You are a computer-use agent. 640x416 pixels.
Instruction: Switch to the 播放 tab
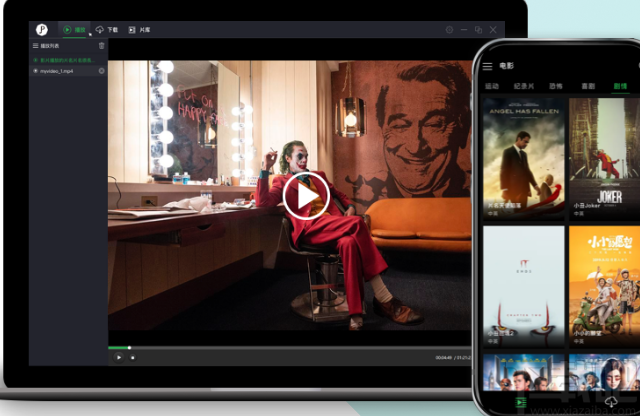tap(75, 30)
